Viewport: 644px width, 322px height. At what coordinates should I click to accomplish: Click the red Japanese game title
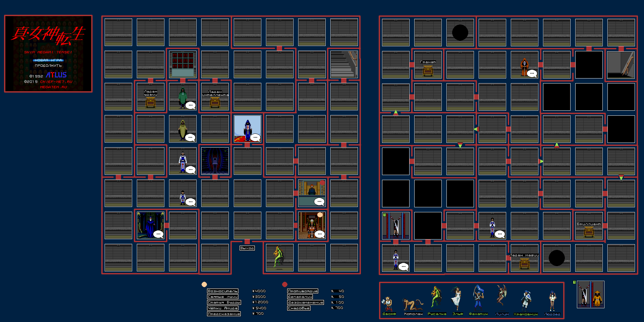(x=48, y=36)
